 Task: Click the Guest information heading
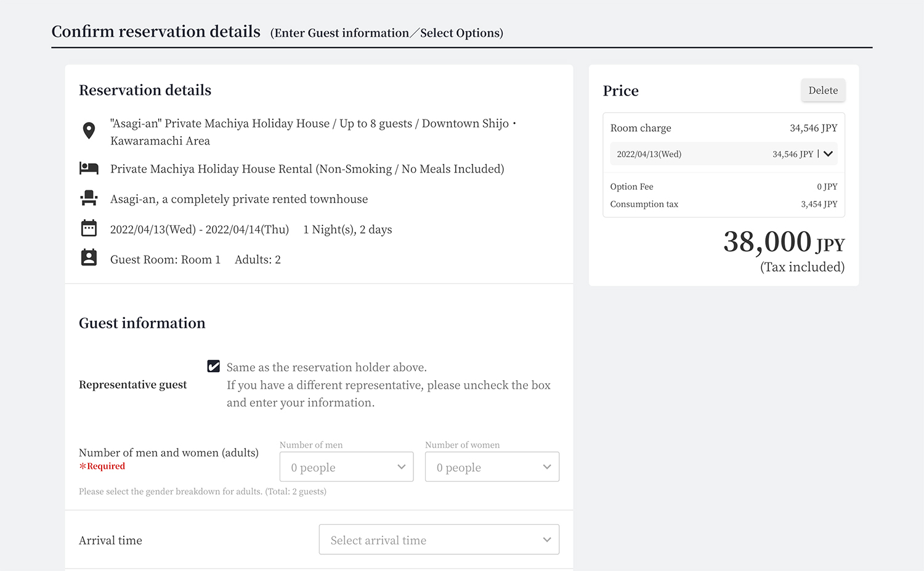142,323
